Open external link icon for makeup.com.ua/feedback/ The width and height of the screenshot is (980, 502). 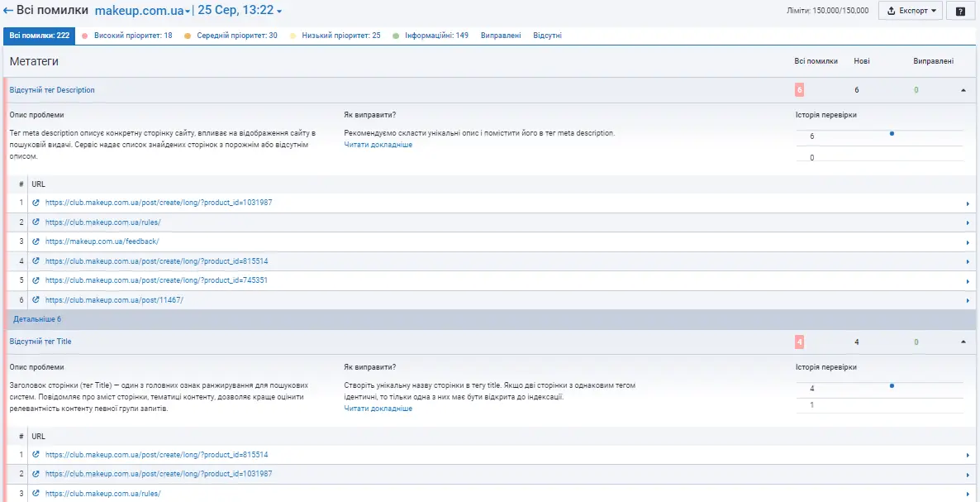tap(36, 241)
